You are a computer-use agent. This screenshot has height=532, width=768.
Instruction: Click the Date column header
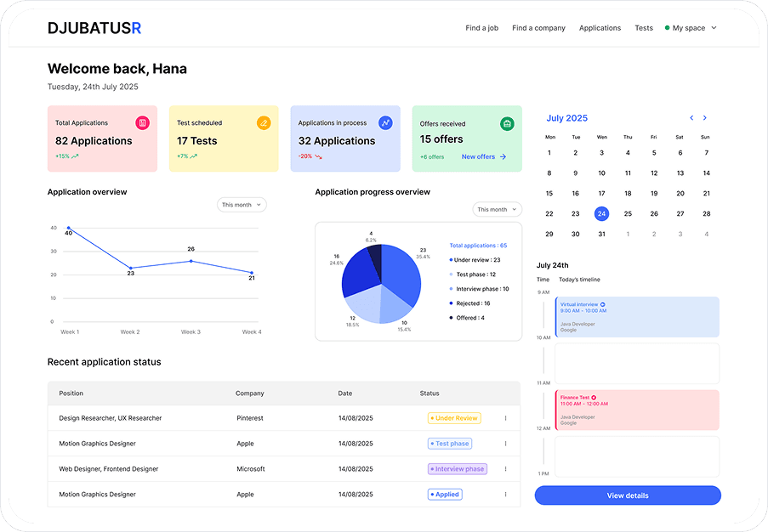(344, 393)
